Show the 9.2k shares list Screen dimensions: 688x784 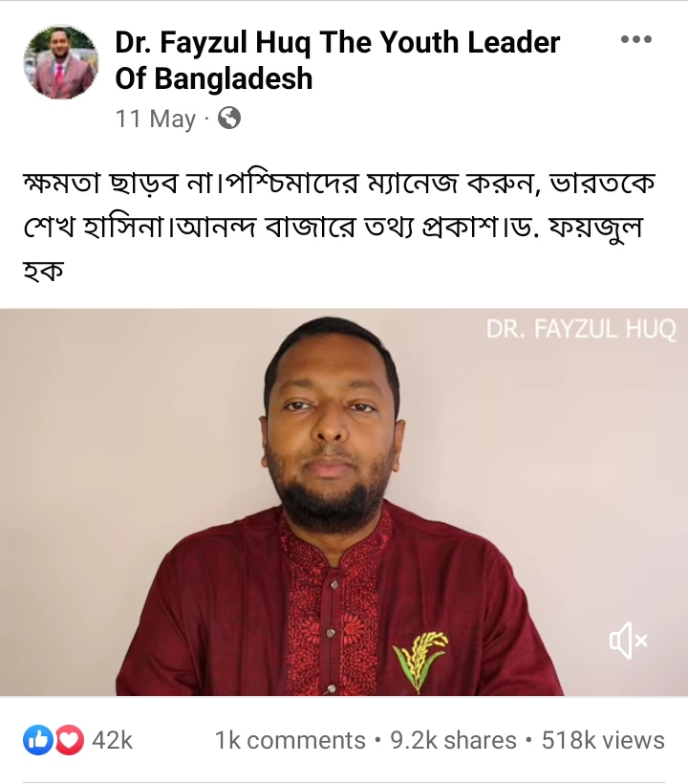[x=453, y=741]
